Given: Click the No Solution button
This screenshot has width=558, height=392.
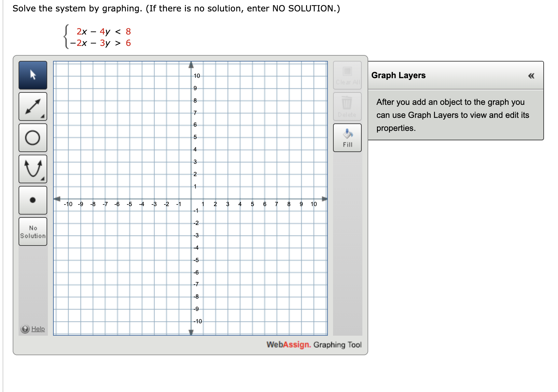Looking at the screenshot, I should coord(33,231).
